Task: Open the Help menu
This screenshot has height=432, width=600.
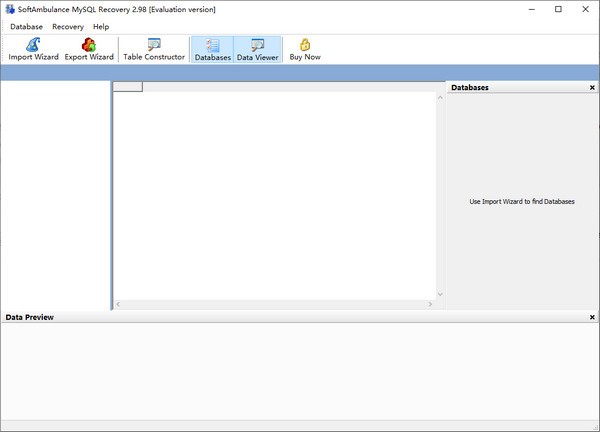Action: pos(101,26)
